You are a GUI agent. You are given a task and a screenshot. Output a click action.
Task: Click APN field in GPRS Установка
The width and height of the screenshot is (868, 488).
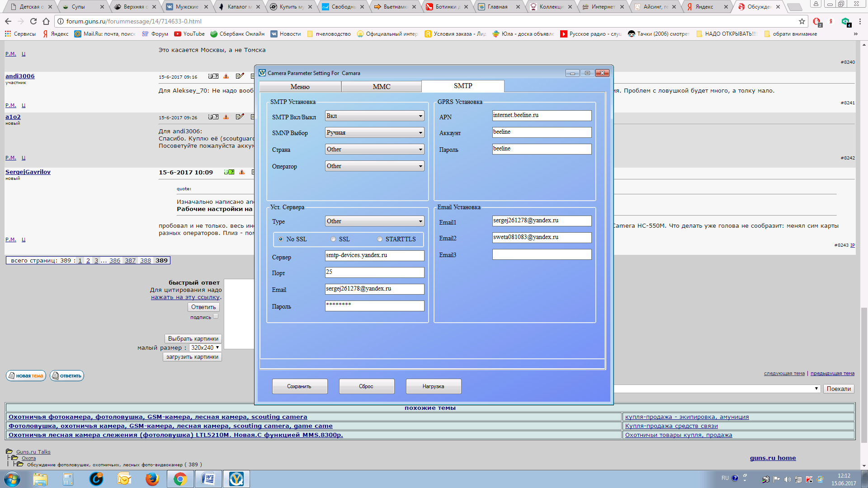[x=541, y=115]
